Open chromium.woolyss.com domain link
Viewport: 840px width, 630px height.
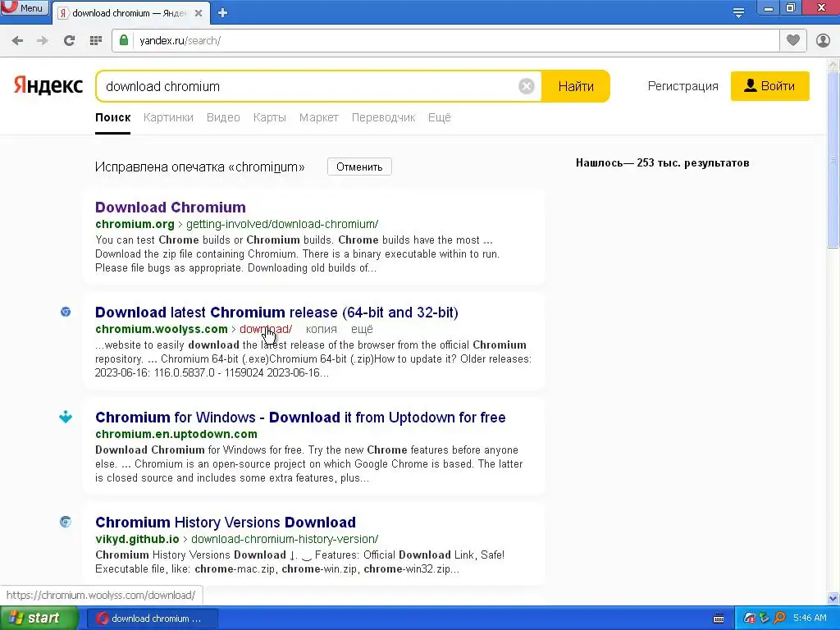click(x=162, y=329)
